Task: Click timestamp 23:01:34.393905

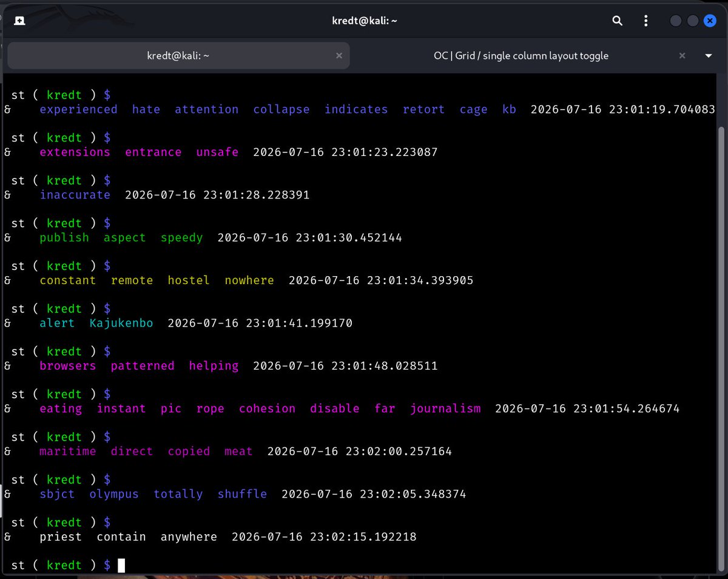Action: coord(420,280)
